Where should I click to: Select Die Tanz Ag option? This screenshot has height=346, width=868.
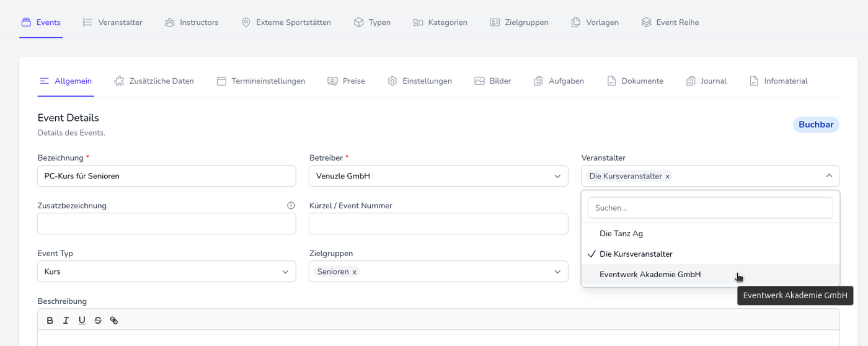coord(621,234)
